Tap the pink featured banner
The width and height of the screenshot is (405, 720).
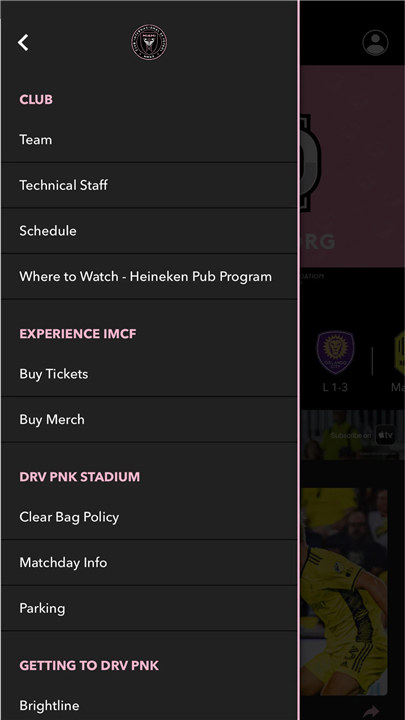353,166
